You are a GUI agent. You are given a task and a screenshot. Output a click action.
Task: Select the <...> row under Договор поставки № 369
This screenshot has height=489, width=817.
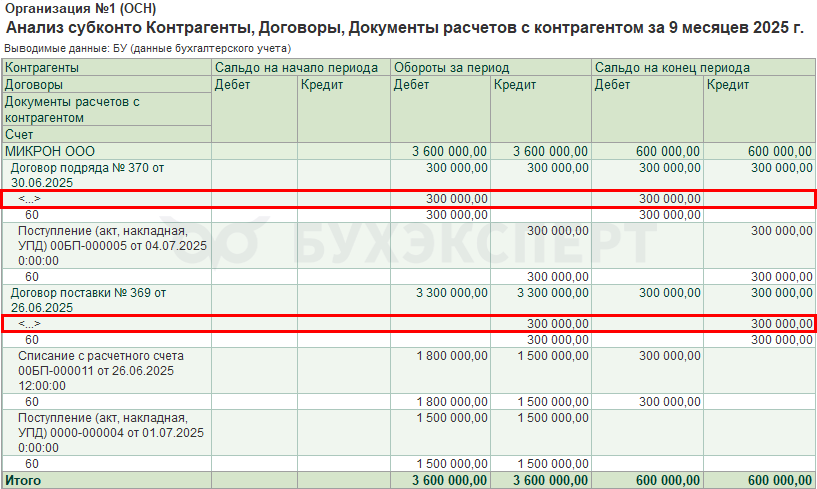408,324
